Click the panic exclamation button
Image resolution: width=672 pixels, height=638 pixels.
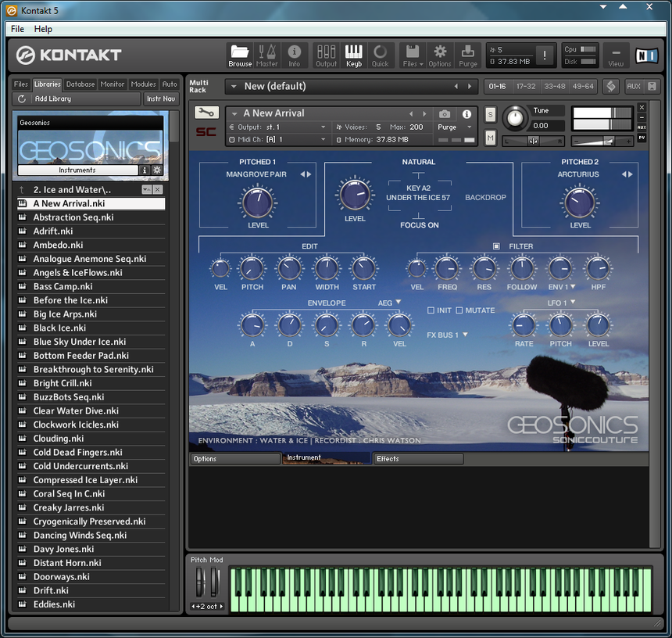(x=545, y=56)
